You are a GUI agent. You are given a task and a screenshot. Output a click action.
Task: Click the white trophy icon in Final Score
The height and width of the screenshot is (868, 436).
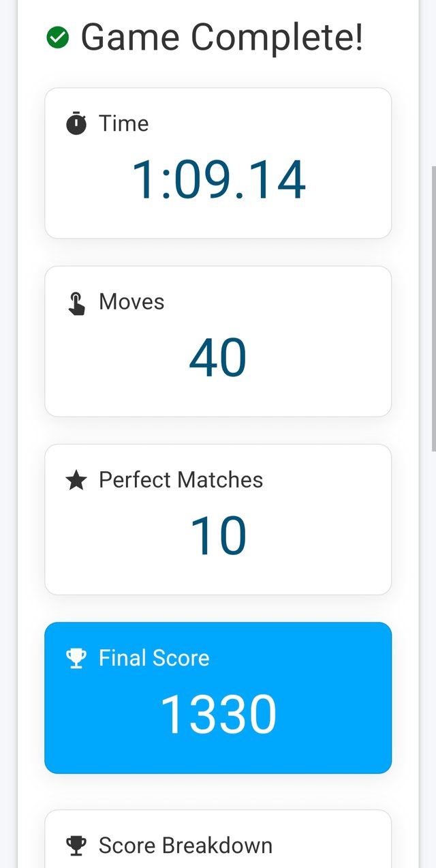[76, 659]
